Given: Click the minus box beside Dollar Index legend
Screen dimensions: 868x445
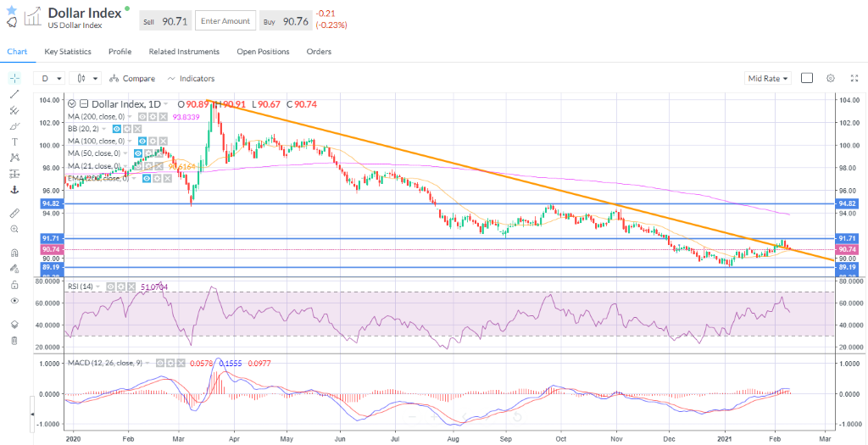Looking at the screenshot, I should click(x=84, y=104).
